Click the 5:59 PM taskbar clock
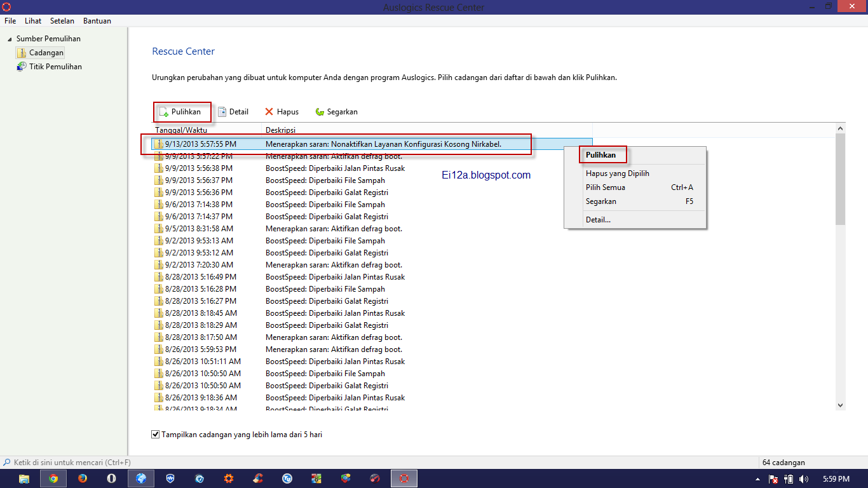 coord(836,479)
